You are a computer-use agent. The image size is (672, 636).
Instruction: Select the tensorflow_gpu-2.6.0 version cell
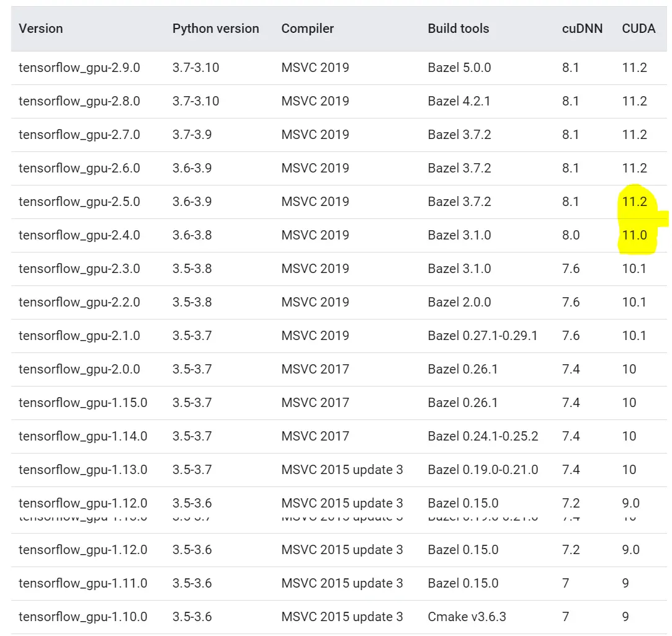pos(79,168)
